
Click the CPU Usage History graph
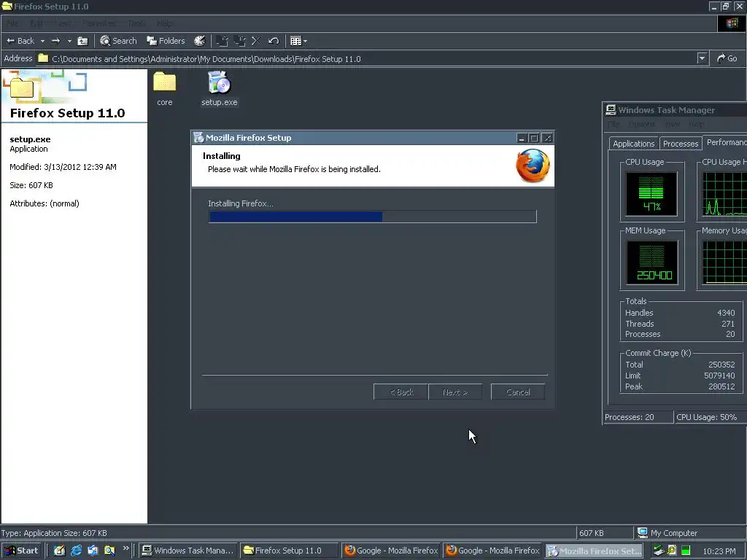tap(724, 194)
